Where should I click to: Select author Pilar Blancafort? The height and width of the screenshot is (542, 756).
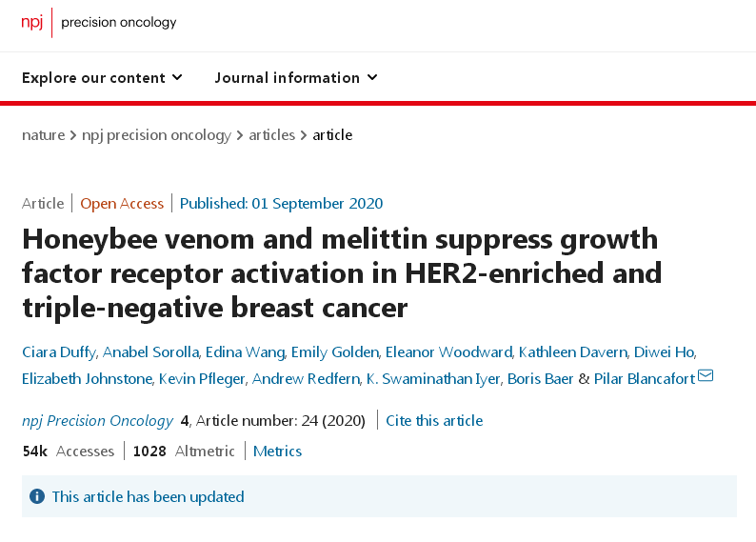(x=645, y=379)
